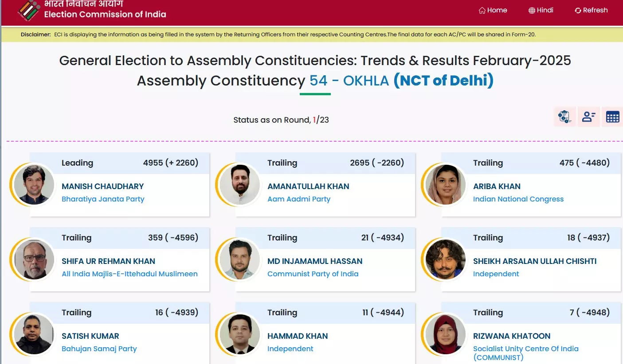Click Rizwana Khatoon's candidate photo
Image resolution: width=623 pixels, height=364 pixels.
click(446, 334)
